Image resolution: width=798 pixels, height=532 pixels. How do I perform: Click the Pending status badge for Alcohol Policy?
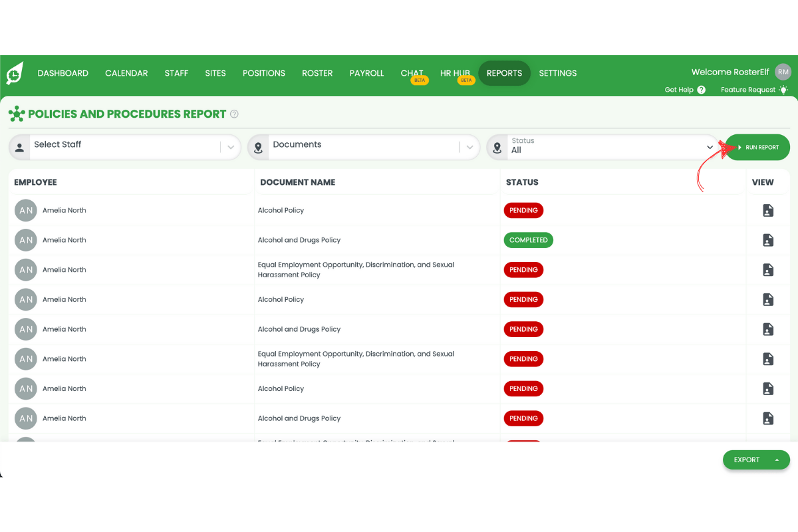(523, 210)
